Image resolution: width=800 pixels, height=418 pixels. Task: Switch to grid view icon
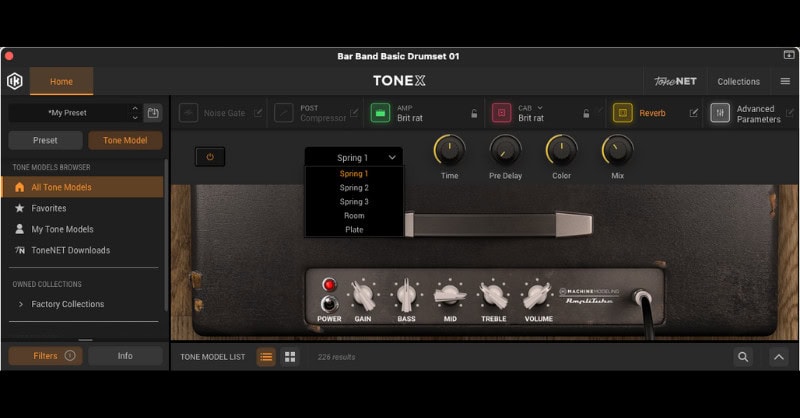(290, 357)
